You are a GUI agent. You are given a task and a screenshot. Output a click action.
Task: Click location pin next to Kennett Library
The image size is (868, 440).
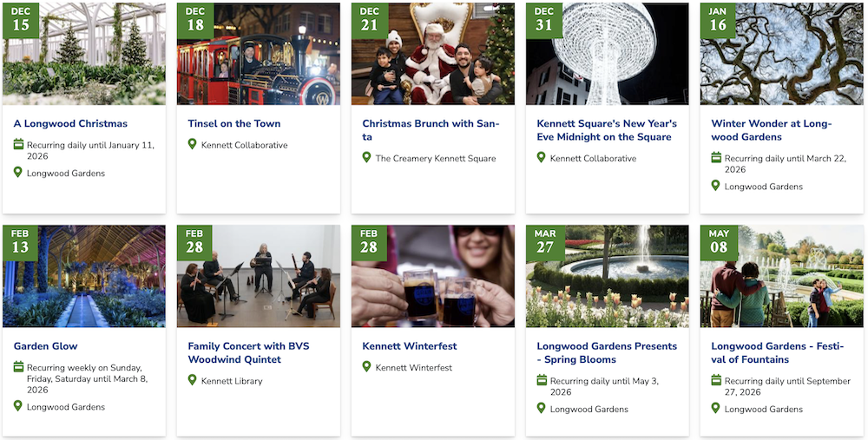[x=192, y=380]
